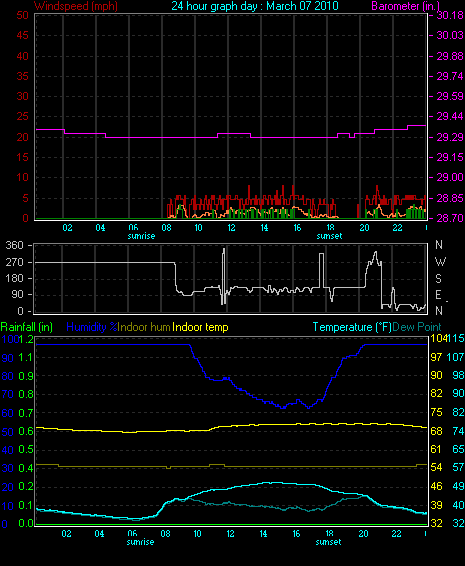This screenshot has width=465, height=566.
Task: Click the sunrise marker under bottom graph
Action: tap(140, 542)
